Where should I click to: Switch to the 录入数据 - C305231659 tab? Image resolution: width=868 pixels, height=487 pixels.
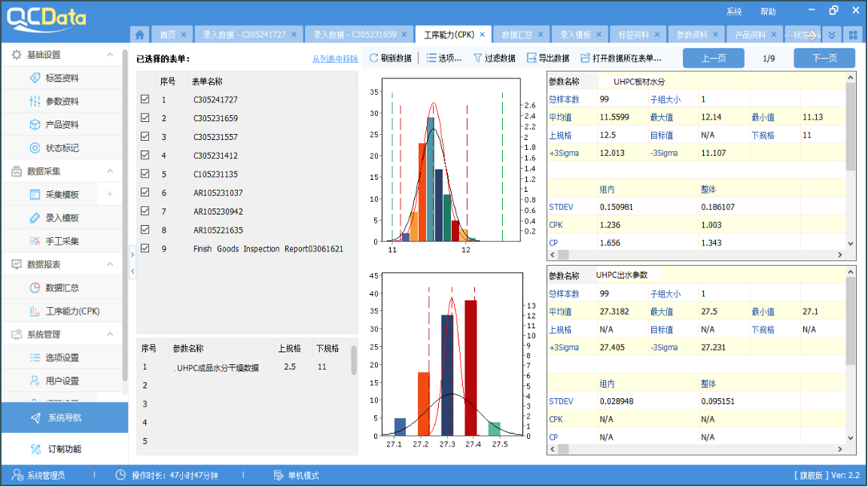pos(355,35)
